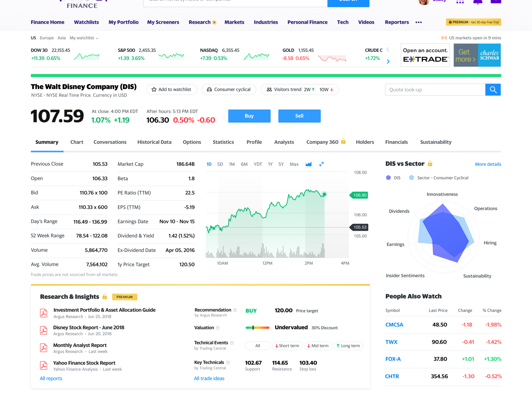532x399 pixels.
Task: Open CHTR symbol link
Action: pyautogui.click(x=392, y=376)
